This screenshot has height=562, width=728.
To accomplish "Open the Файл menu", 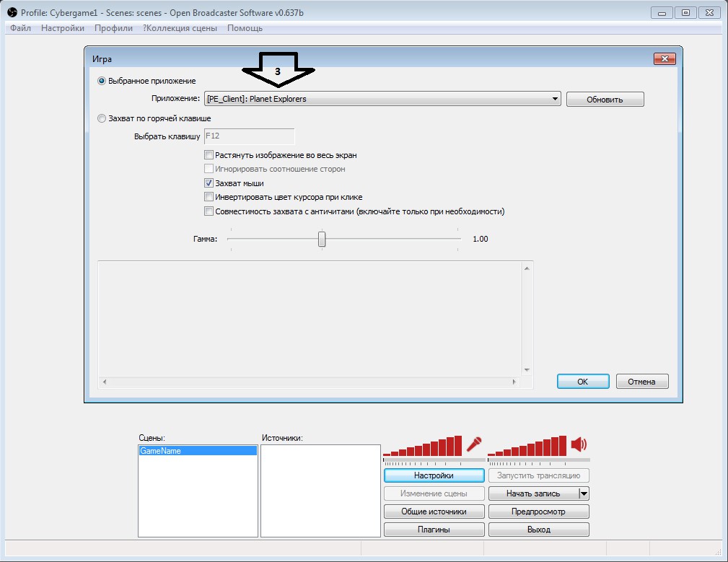I will 20,28.
